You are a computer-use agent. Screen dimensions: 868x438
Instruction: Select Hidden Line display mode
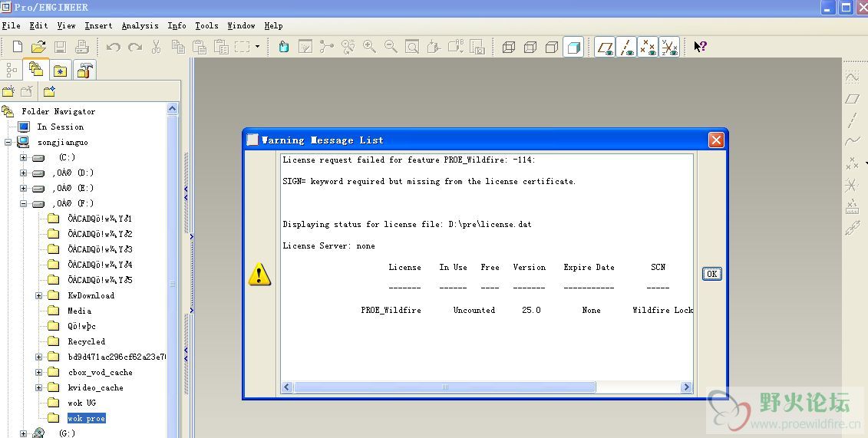530,48
